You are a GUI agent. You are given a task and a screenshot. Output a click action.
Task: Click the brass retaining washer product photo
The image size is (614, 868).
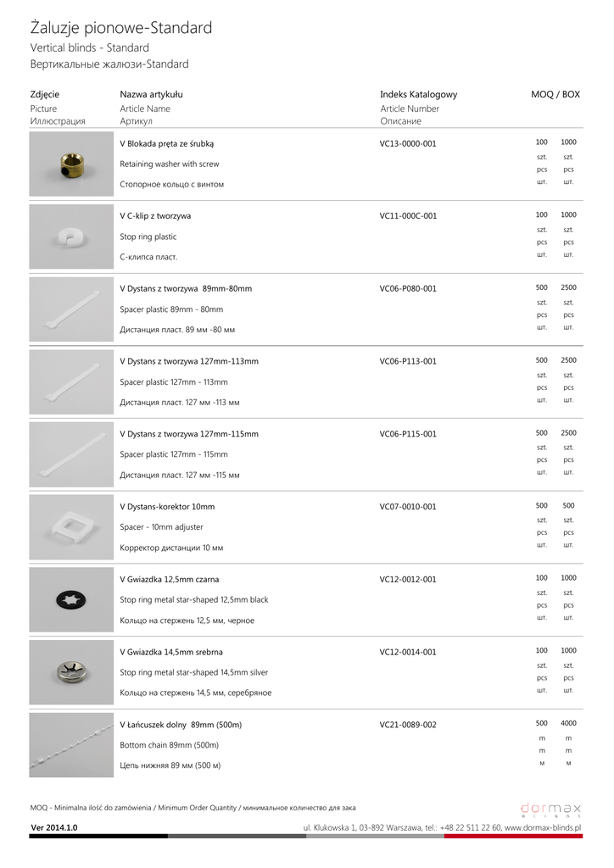[71, 164]
